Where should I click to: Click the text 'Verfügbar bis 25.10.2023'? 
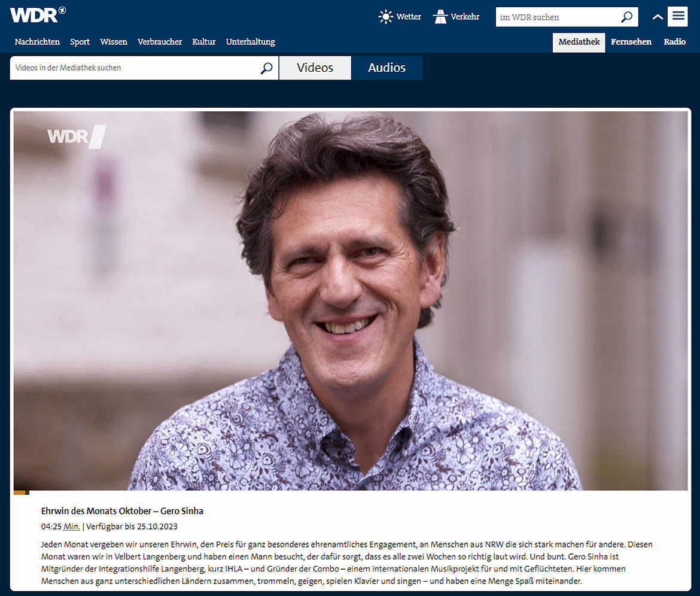[132, 527]
